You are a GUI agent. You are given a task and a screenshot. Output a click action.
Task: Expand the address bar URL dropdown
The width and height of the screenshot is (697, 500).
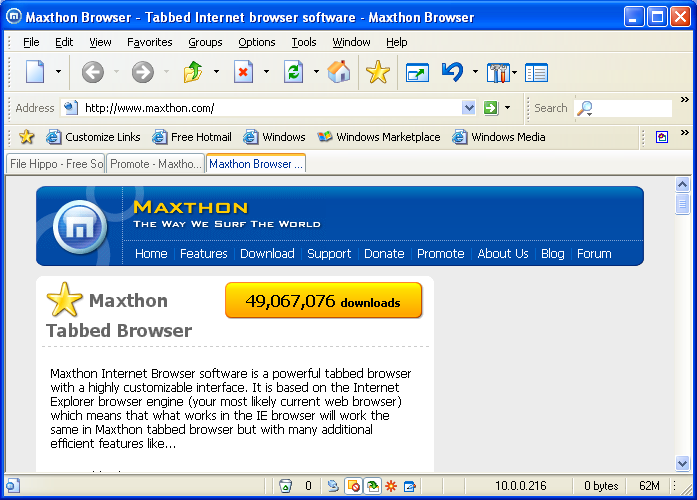(469, 108)
